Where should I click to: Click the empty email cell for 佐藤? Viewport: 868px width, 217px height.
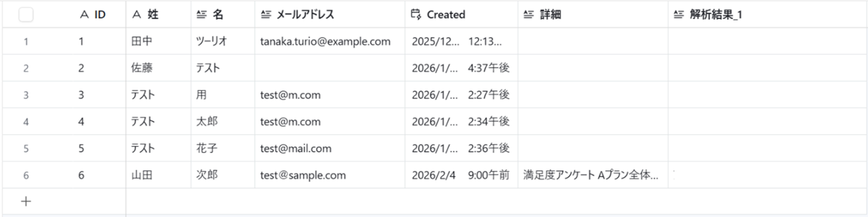pyautogui.click(x=330, y=68)
